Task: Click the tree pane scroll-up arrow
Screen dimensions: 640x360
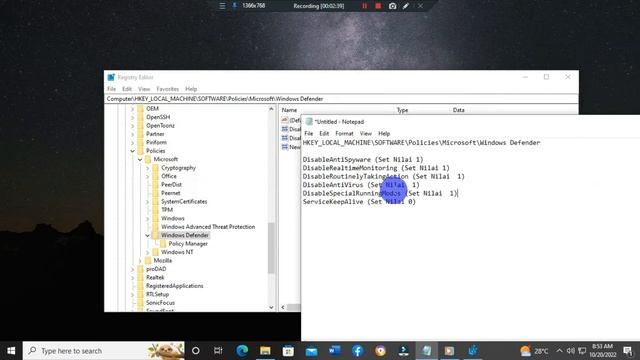Action: 271,109
